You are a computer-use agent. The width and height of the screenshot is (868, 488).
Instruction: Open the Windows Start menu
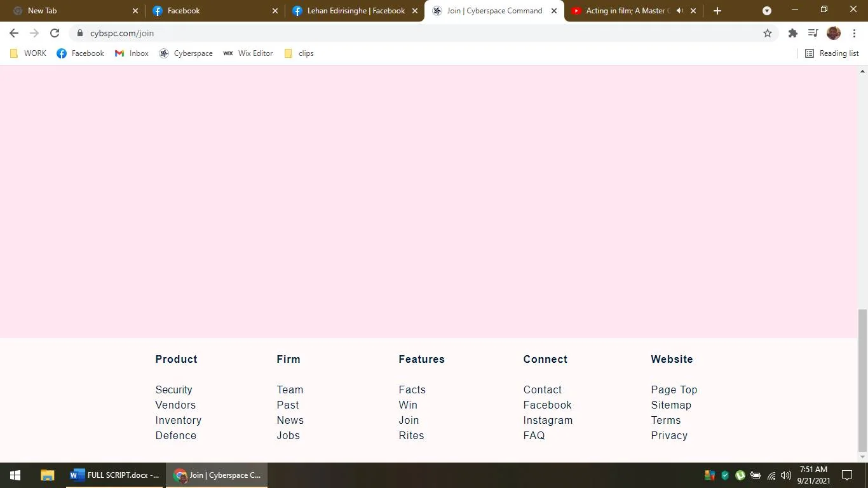15,475
